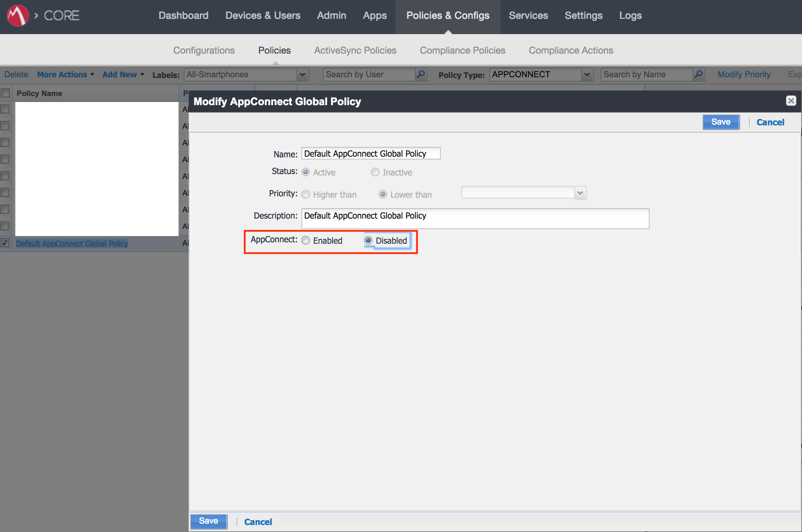Open the Logs menu
Screen dimensions: 802x532
pyautogui.click(x=630, y=16)
